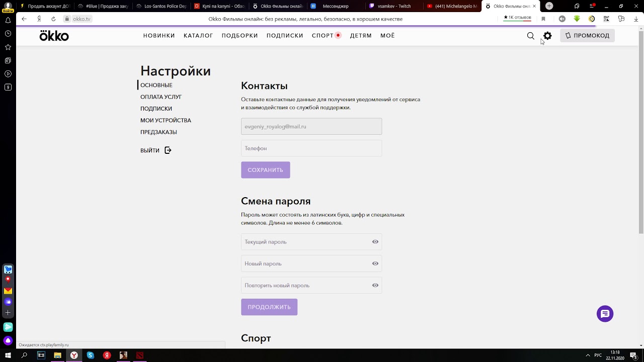Viewport: 644px width, 362px height.
Task: Open ДЕТЯМ in the top menu
Action: click(x=361, y=36)
